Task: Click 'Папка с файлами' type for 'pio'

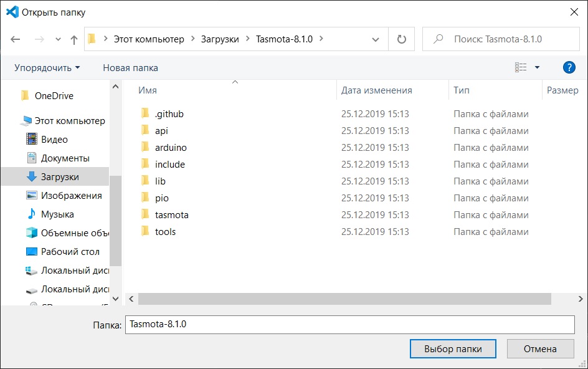Action: [x=491, y=198]
